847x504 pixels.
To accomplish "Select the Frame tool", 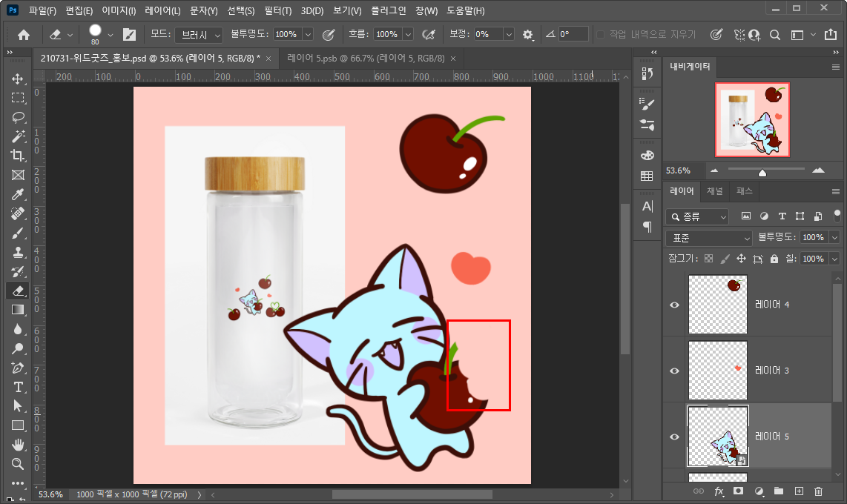I will pyautogui.click(x=18, y=175).
